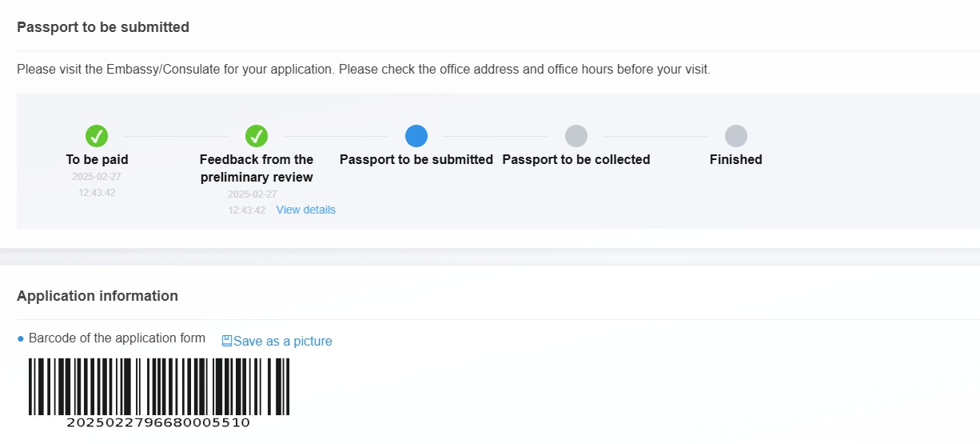Click the green checkmark above To be paid
Screen dimensions: 980x444
(x=97, y=136)
